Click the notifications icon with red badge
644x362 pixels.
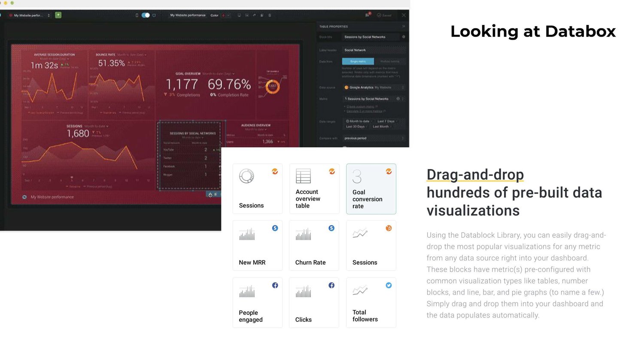point(368,15)
